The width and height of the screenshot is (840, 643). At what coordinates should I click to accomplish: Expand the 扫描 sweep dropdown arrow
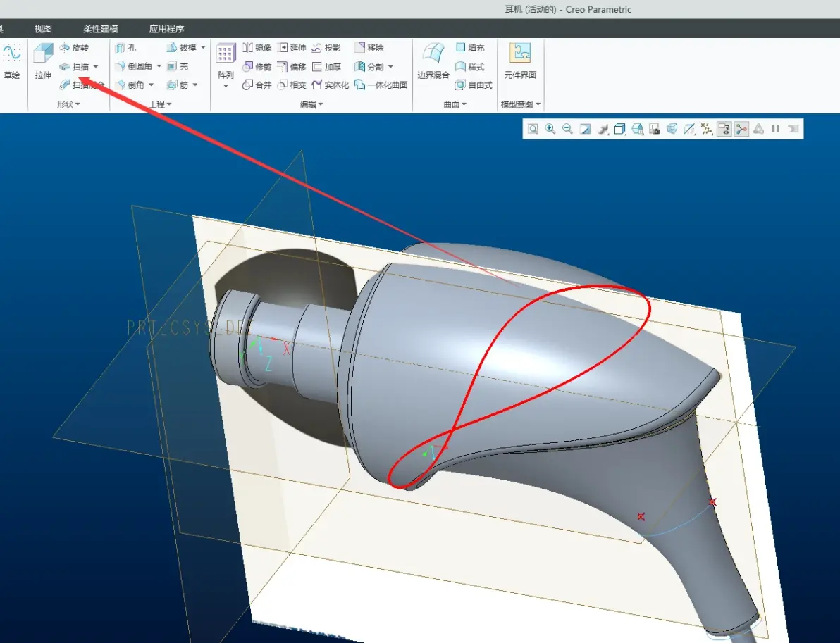(x=96, y=67)
